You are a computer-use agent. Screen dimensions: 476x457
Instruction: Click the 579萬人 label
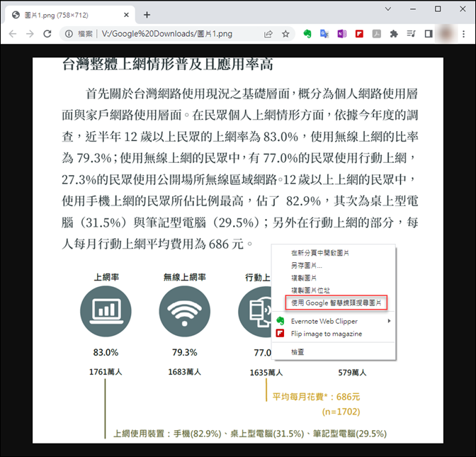click(x=352, y=372)
